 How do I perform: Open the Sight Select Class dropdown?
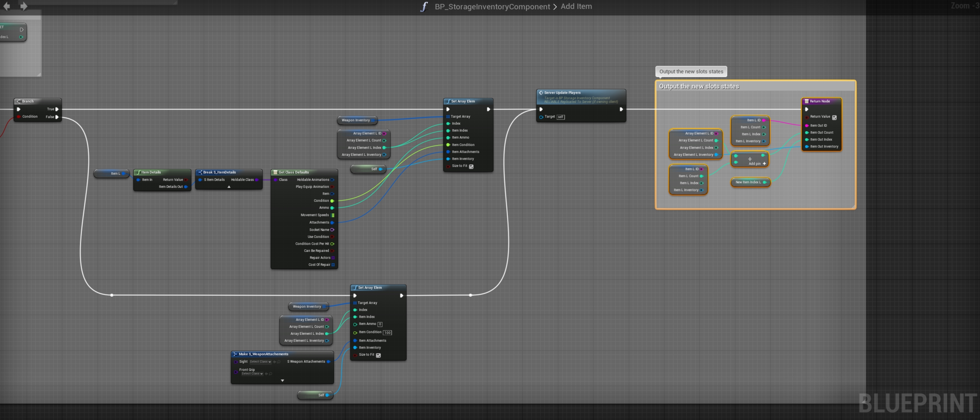coord(260,362)
